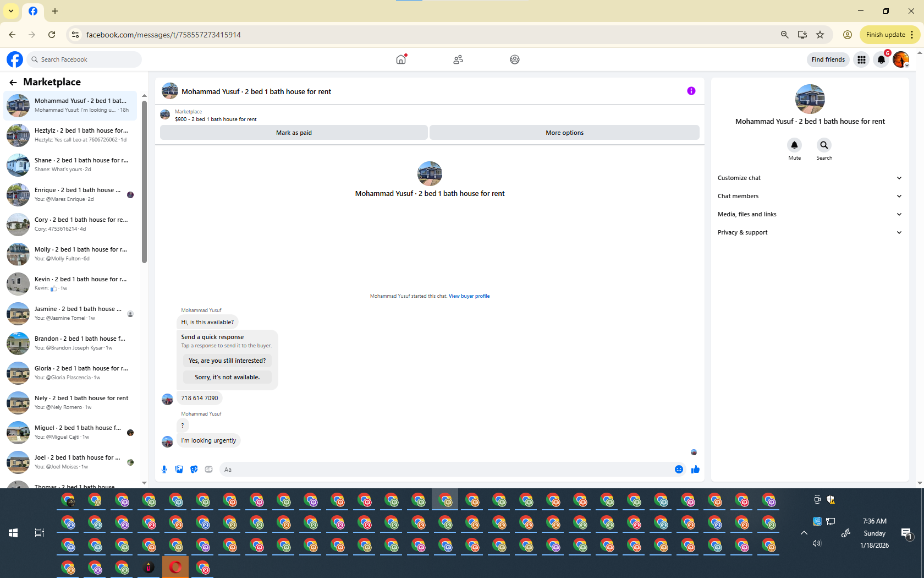Click the message input field Aa
The width and height of the screenshot is (924, 578).
(x=446, y=470)
